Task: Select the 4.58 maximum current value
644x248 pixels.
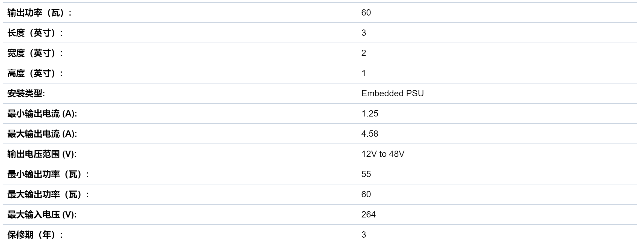Action: pos(370,134)
